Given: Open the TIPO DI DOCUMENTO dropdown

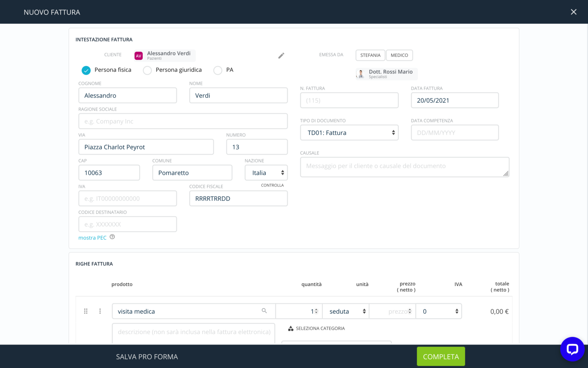Looking at the screenshot, I should 349,132.
